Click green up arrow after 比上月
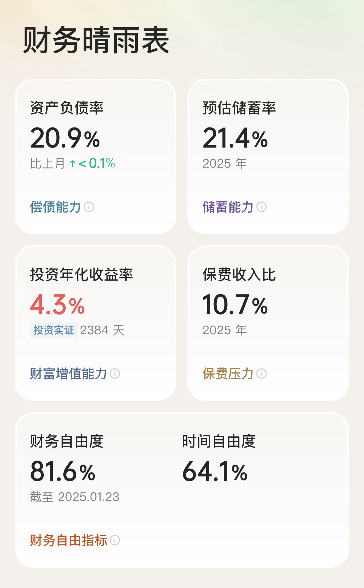This screenshot has width=364, height=588. (73, 164)
